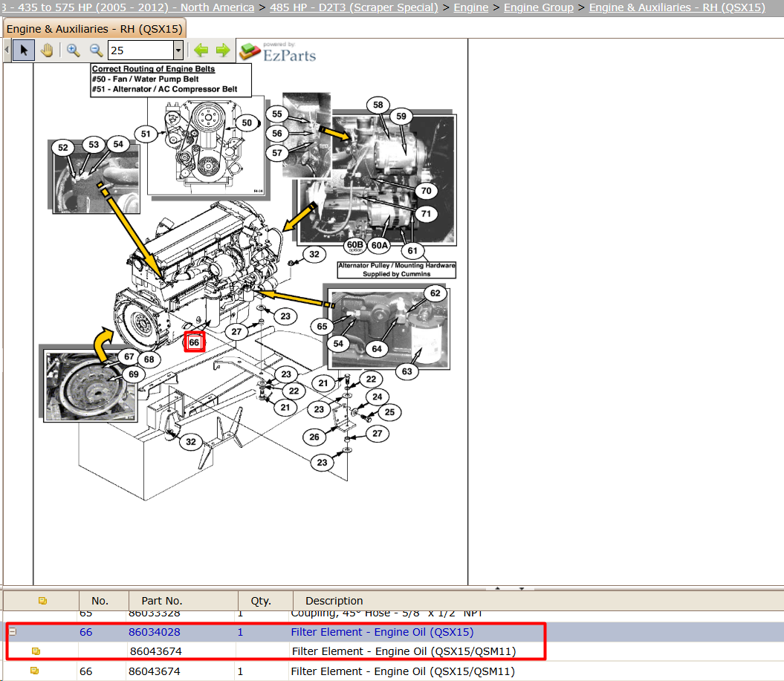Click callout 51 alternator belt bubble

(x=146, y=134)
